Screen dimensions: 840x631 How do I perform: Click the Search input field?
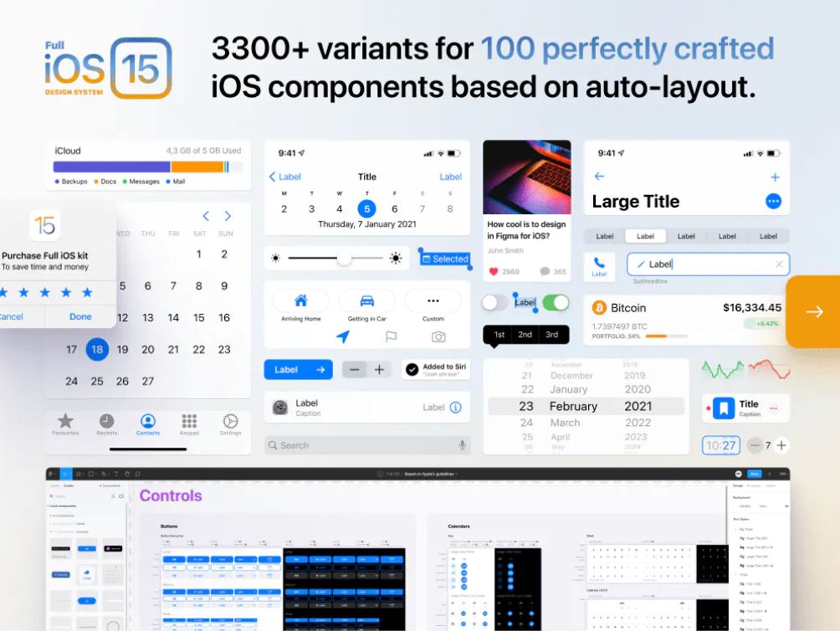[x=367, y=445]
